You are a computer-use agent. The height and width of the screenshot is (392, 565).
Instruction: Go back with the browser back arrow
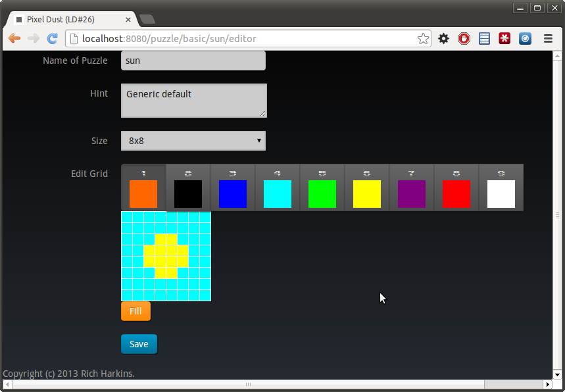point(14,39)
